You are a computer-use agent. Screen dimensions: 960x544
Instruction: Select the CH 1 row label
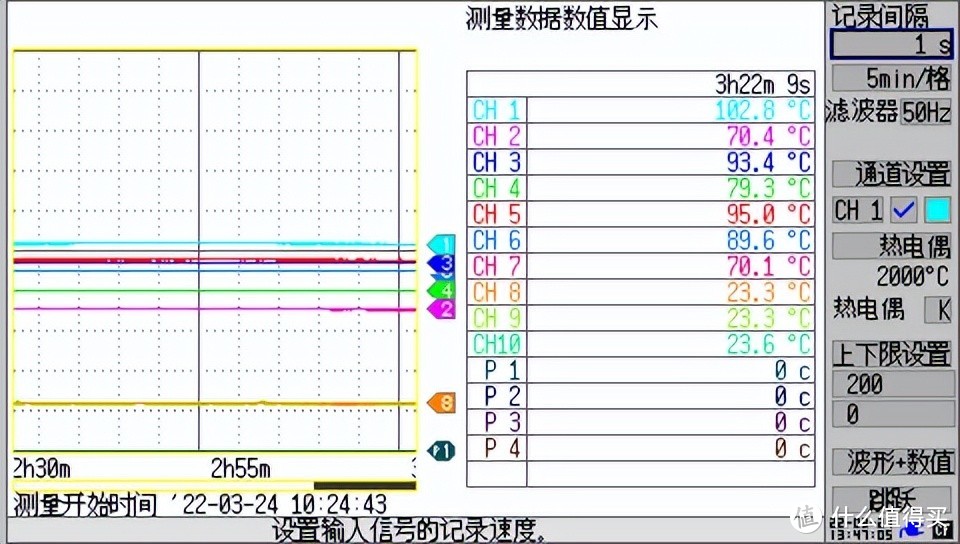point(497,110)
